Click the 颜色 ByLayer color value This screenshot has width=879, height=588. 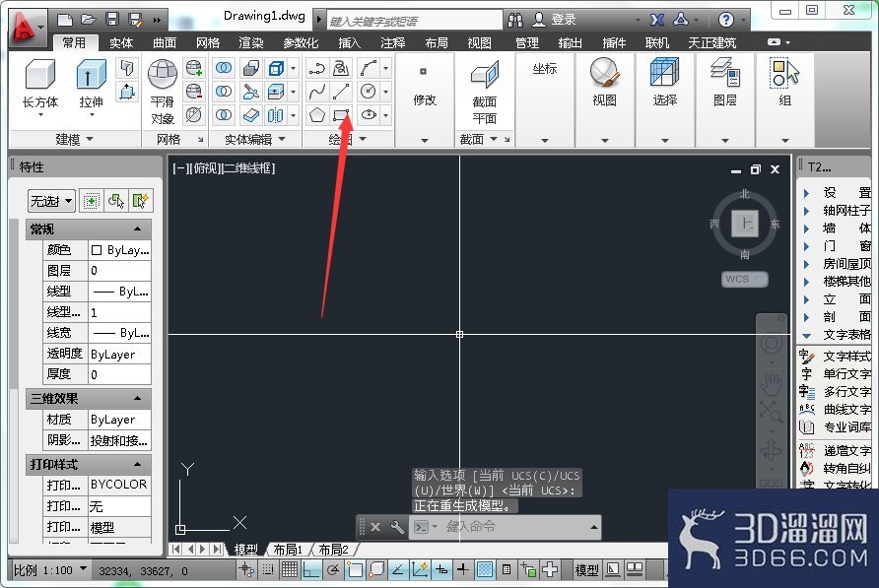click(x=120, y=250)
